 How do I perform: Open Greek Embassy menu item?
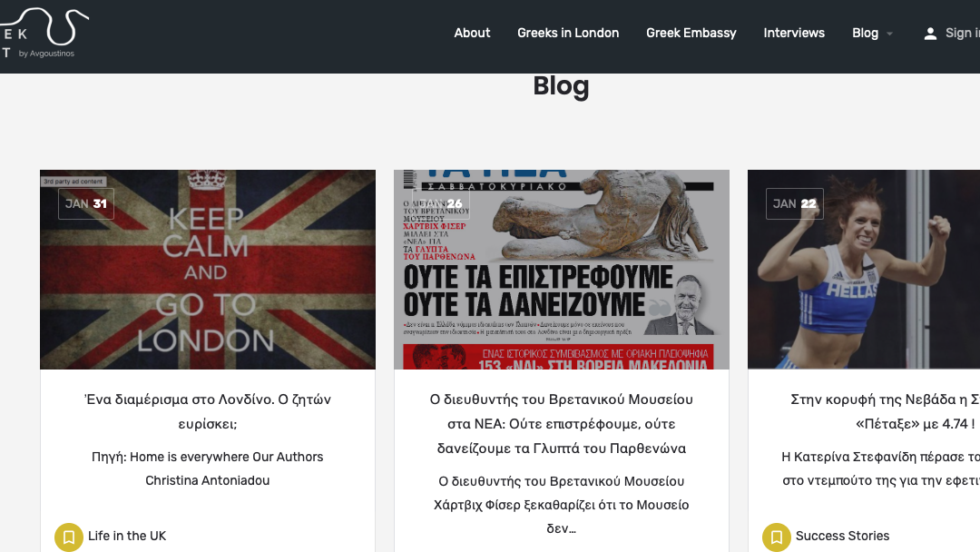tap(691, 33)
